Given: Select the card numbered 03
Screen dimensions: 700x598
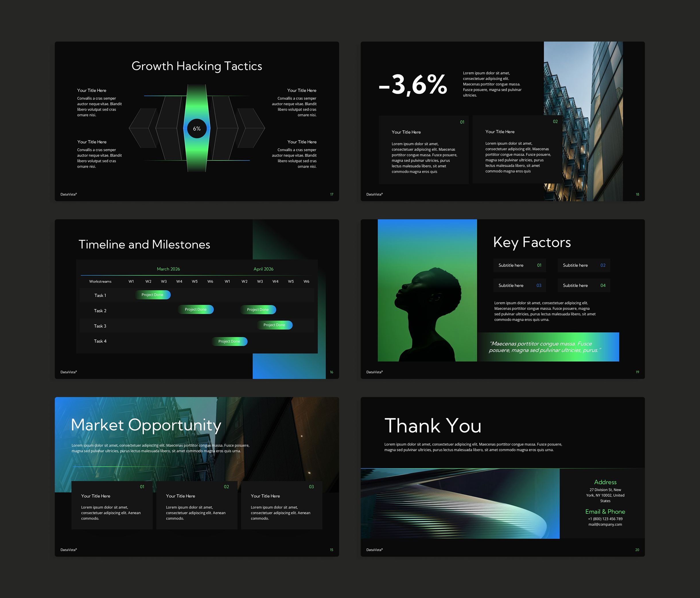Looking at the screenshot, I should 281,505.
